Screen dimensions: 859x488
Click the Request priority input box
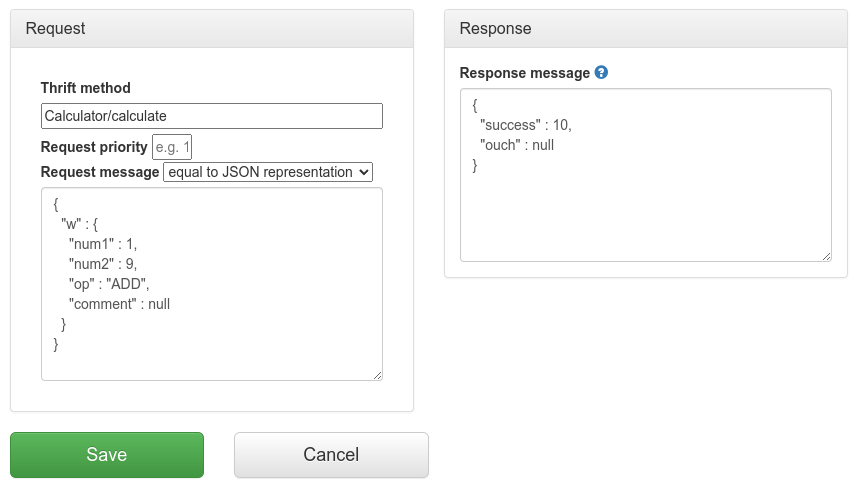click(171, 147)
